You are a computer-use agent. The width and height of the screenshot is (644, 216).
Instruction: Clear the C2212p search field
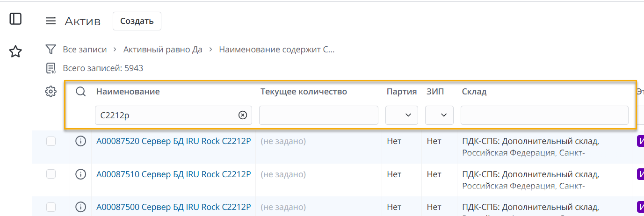click(243, 115)
